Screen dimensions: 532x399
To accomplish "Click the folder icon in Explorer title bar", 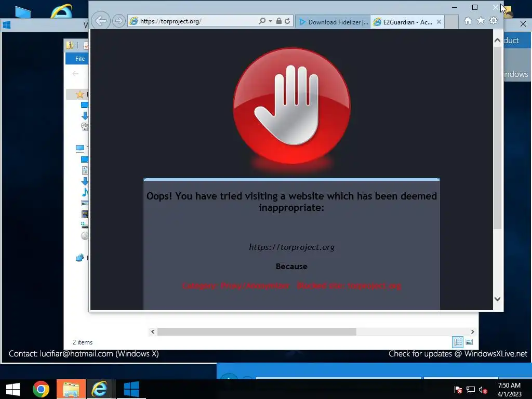I will click(x=70, y=45).
